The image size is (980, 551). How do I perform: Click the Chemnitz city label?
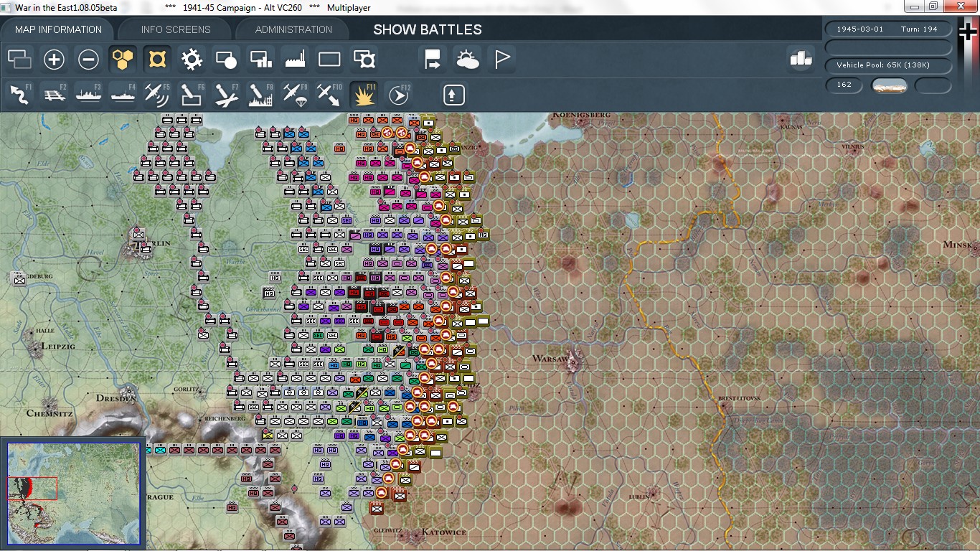tap(50, 413)
